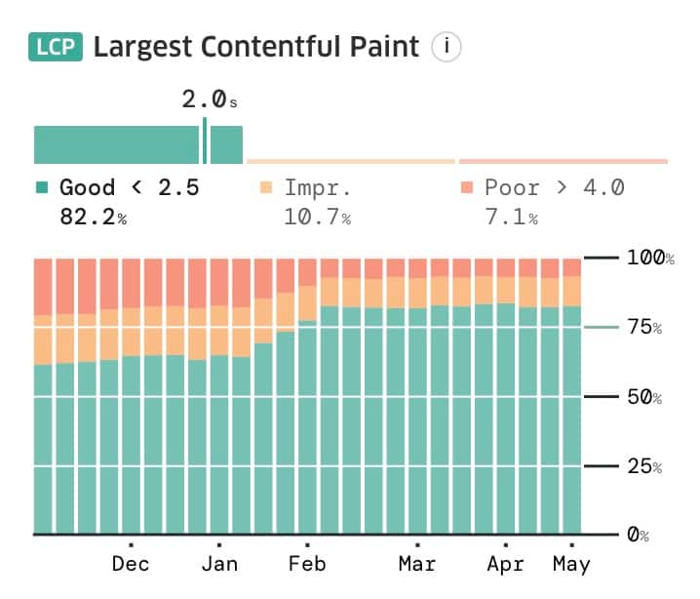
Task: Select the Good < 2.5 legend label
Action: [x=130, y=187]
